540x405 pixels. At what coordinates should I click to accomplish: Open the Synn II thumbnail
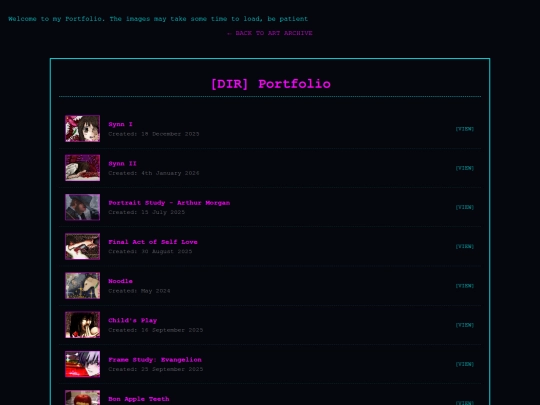[83, 168]
